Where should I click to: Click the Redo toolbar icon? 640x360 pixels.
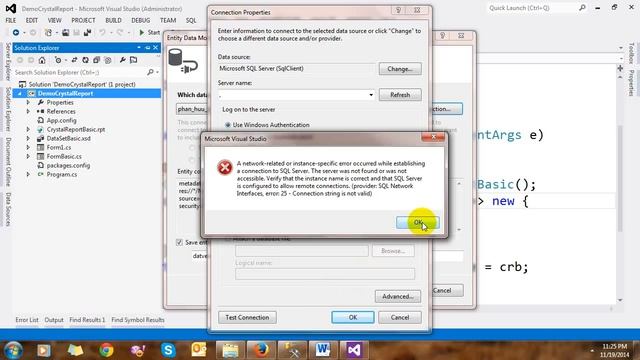point(120,32)
